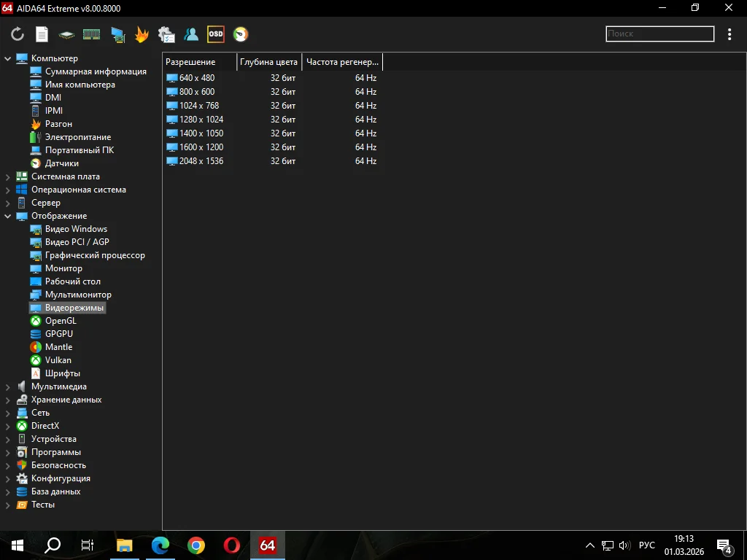This screenshot has height=560, width=747.
Task: Click the flame stability test icon
Action: click(x=142, y=34)
